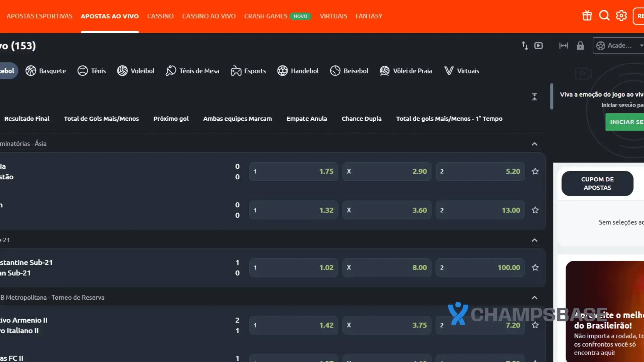Bet on draw at 2.90 odds
Screen dimensions: 644x362
[386, 171]
